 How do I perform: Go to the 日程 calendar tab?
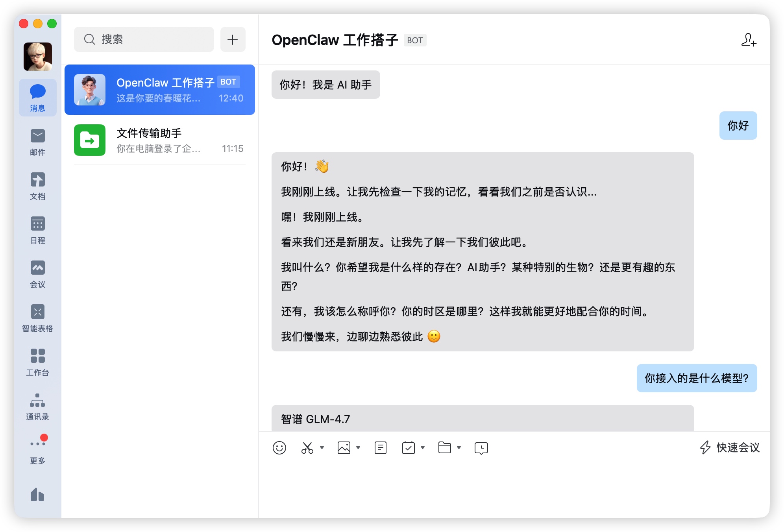[x=37, y=230]
